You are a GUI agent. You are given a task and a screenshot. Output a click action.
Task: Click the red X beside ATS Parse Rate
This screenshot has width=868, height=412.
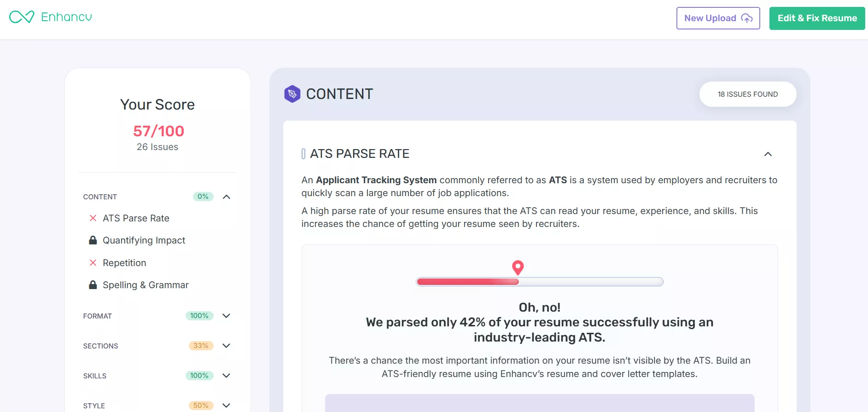tap(93, 218)
